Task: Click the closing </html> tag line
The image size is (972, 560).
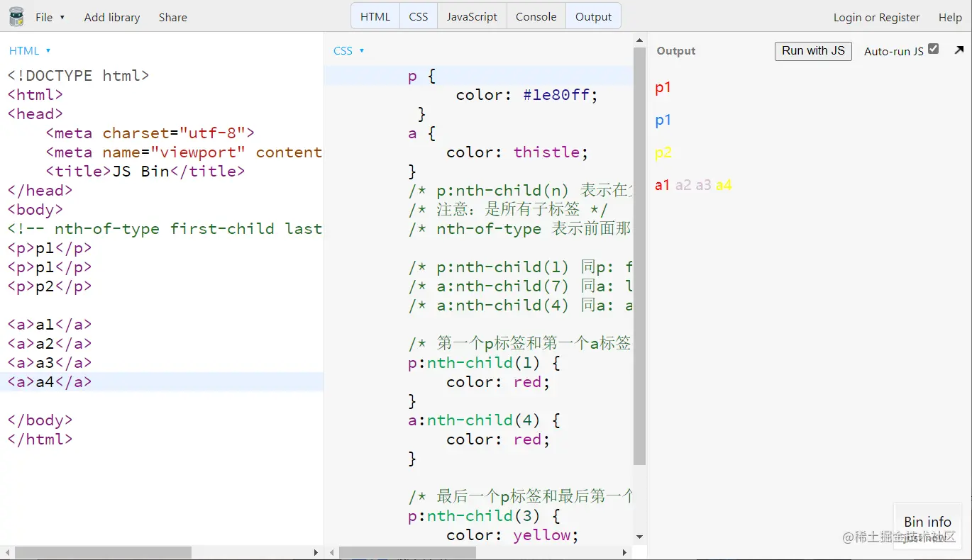Action: click(x=40, y=439)
